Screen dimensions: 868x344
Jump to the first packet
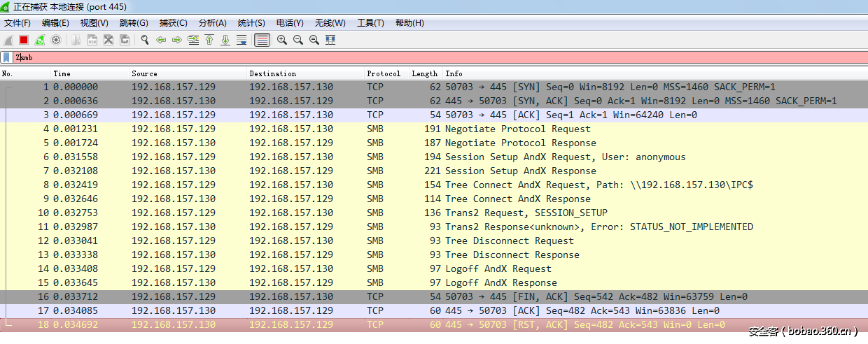point(209,40)
